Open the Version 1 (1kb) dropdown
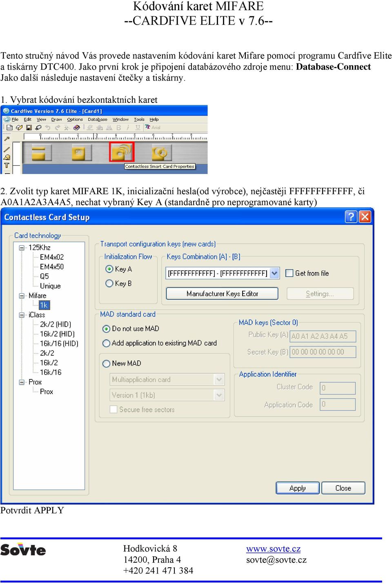The image size is (392, 584). coord(219,395)
